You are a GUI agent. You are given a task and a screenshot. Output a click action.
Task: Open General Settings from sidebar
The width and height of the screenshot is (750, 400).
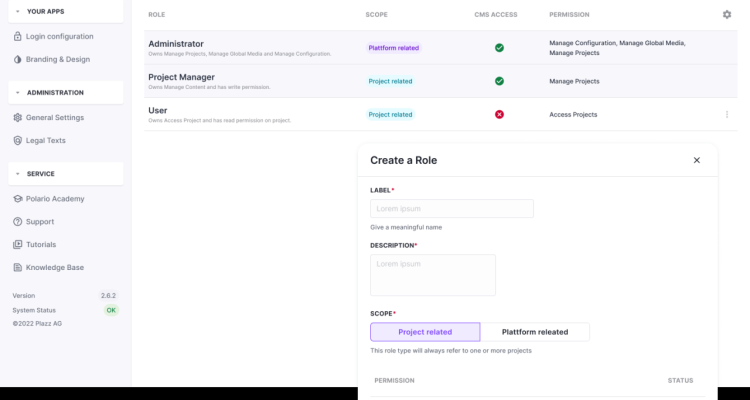pos(55,118)
